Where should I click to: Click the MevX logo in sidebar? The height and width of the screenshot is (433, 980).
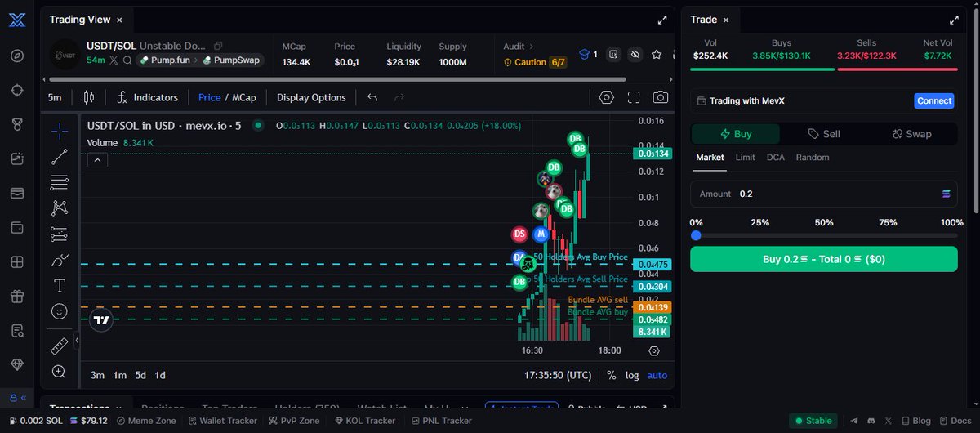tap(18, 21)
